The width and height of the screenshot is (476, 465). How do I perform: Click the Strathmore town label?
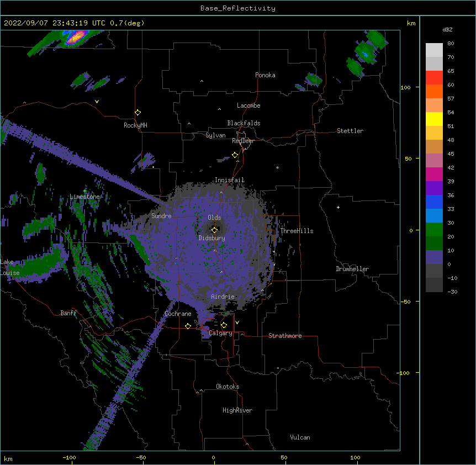point(285,336)
